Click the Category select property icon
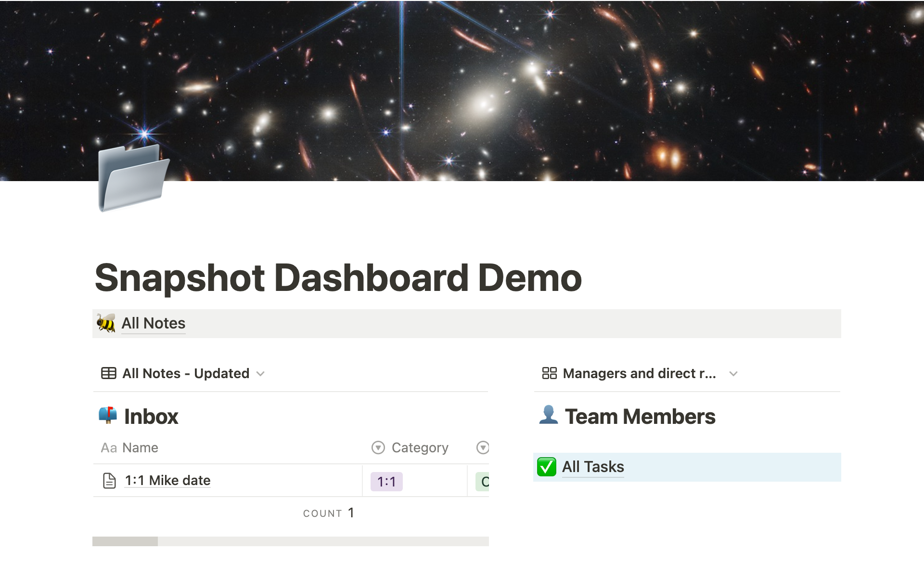This screenshot has height=578, width=924. coord(378,448)
